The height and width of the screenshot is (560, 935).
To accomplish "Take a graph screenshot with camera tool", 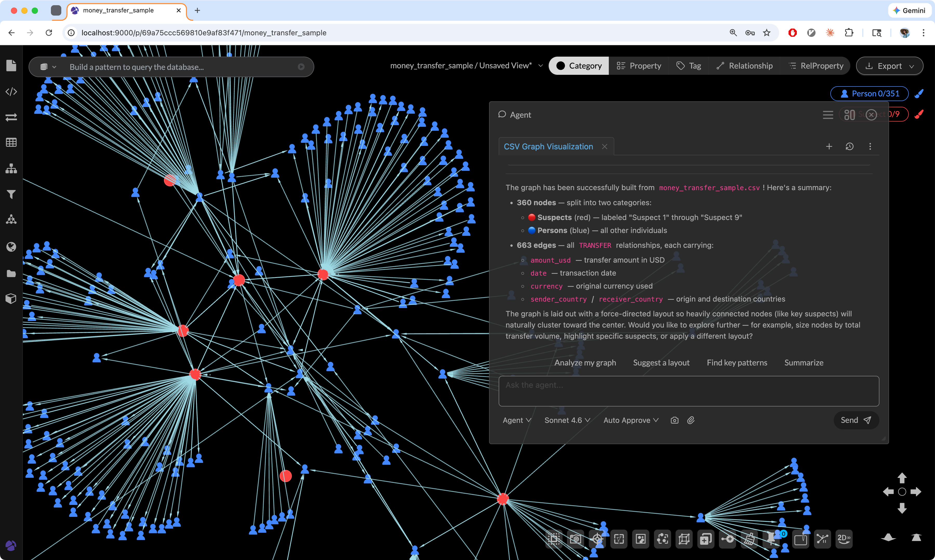I will coord(575,539).
